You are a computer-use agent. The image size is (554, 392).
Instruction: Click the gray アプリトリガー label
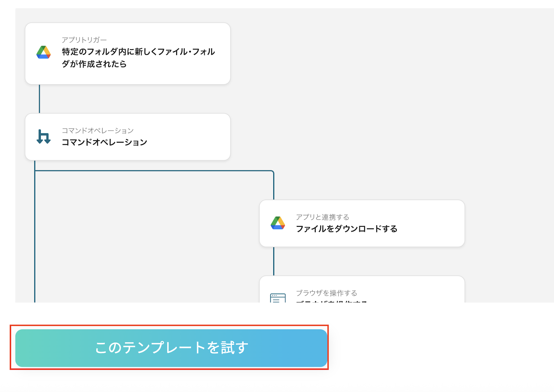pyautogui.click(x=84, y=40)
